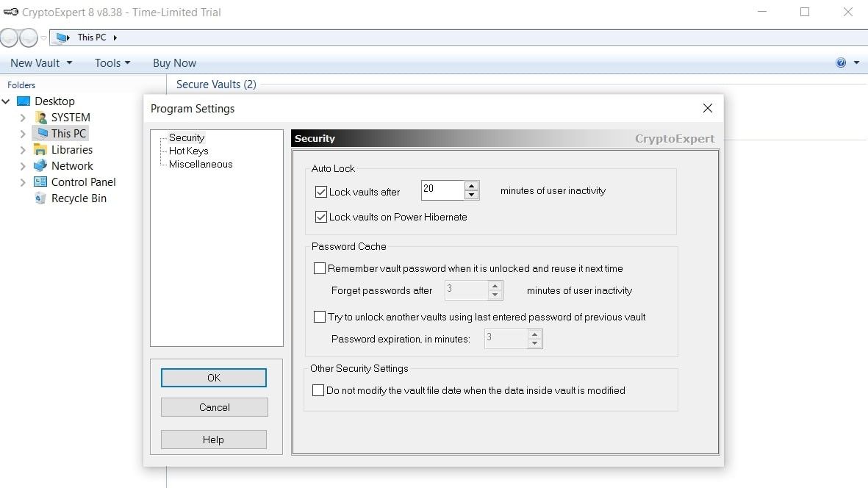Enable Remember vault password when unlocked
The width and height of the screenshot is (868, 488).
pyautogui.click(x=320, y=268)
